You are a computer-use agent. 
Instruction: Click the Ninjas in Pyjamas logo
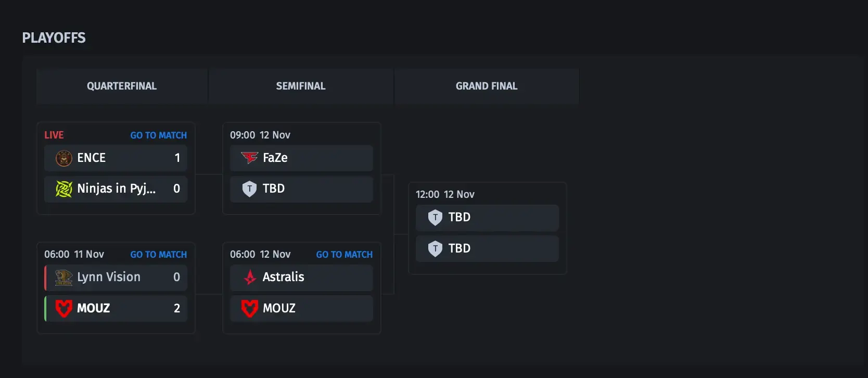pos(64,188)
